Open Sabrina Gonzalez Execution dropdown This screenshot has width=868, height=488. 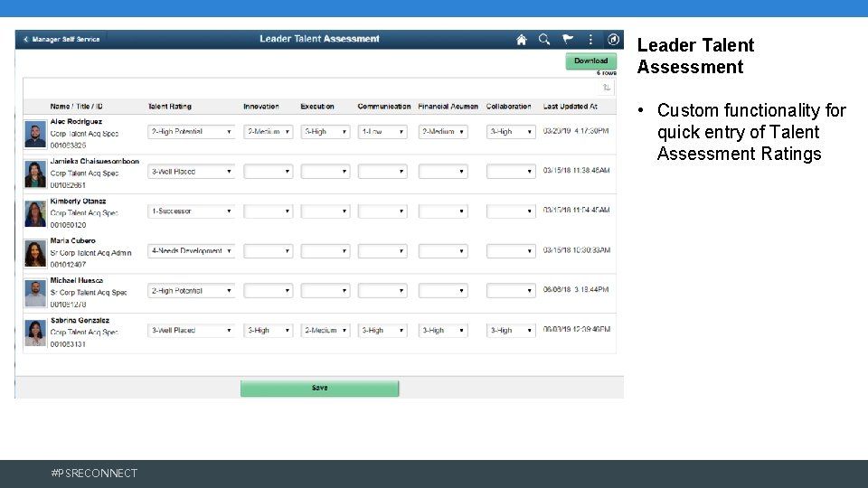[325, 331]
